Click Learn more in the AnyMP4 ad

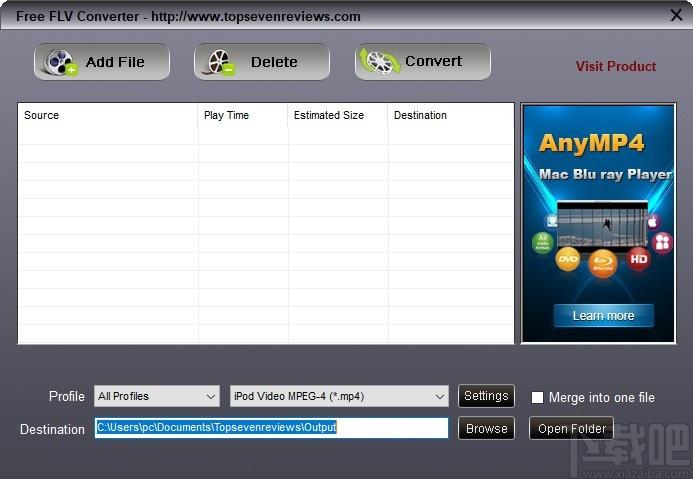pyautogui.click(x=603, y=316)
